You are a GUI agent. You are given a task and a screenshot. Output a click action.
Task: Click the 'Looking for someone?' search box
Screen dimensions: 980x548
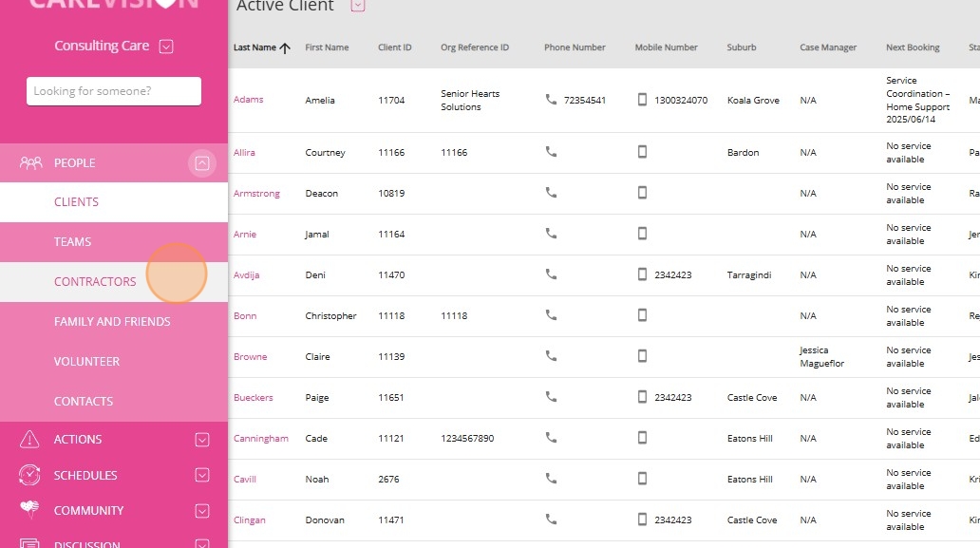tap(114, 91)
